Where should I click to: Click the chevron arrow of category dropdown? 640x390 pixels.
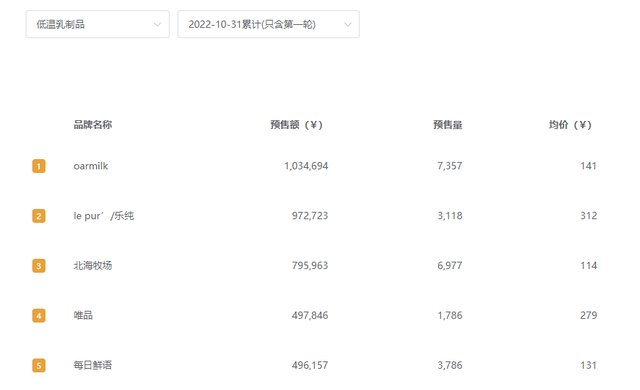(157, 24)
